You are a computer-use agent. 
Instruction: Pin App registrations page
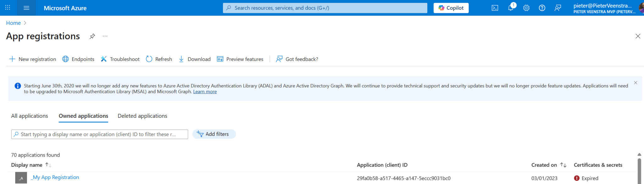click(92, 36)
